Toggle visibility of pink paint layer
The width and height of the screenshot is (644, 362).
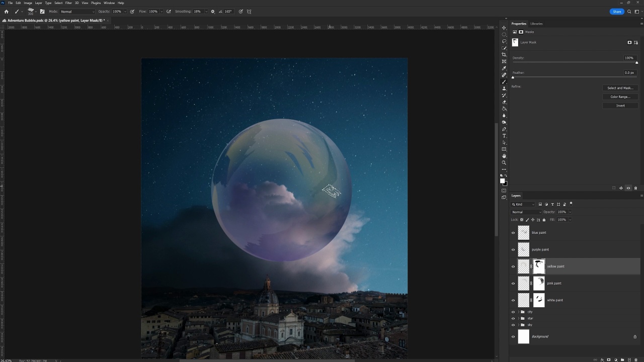pos(513,284)
